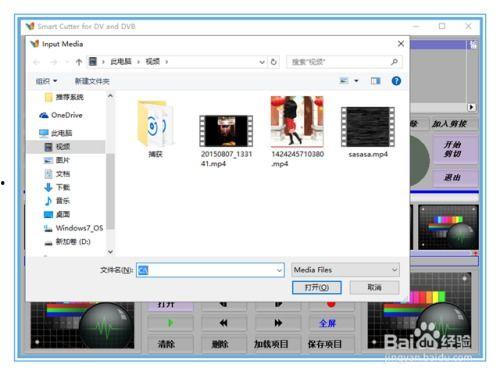Click rewind double-arrow button in Smart Cutter
Screen dimensions: 500x375
pos(224,323)
